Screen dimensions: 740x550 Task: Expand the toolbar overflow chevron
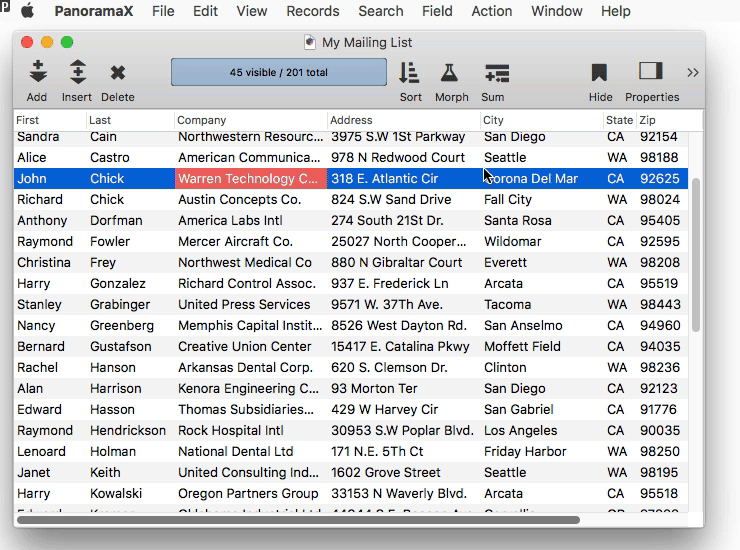coord(692,73)
